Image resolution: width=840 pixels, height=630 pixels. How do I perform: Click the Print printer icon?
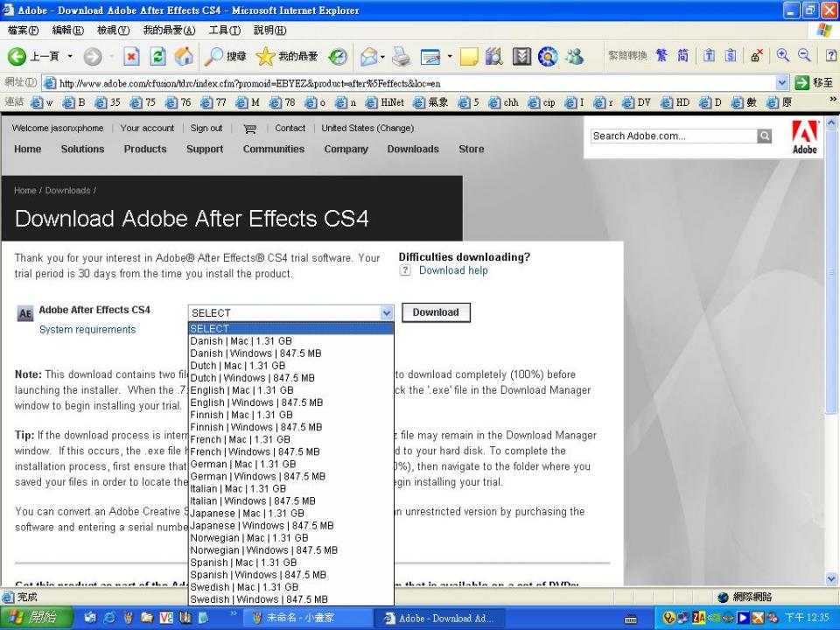coord(401,56)
